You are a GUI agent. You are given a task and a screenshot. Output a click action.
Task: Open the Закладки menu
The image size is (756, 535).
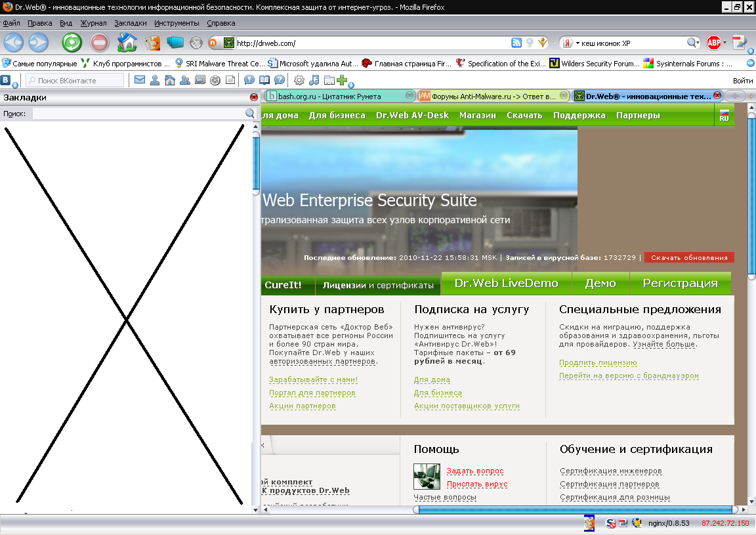point(130,23)
